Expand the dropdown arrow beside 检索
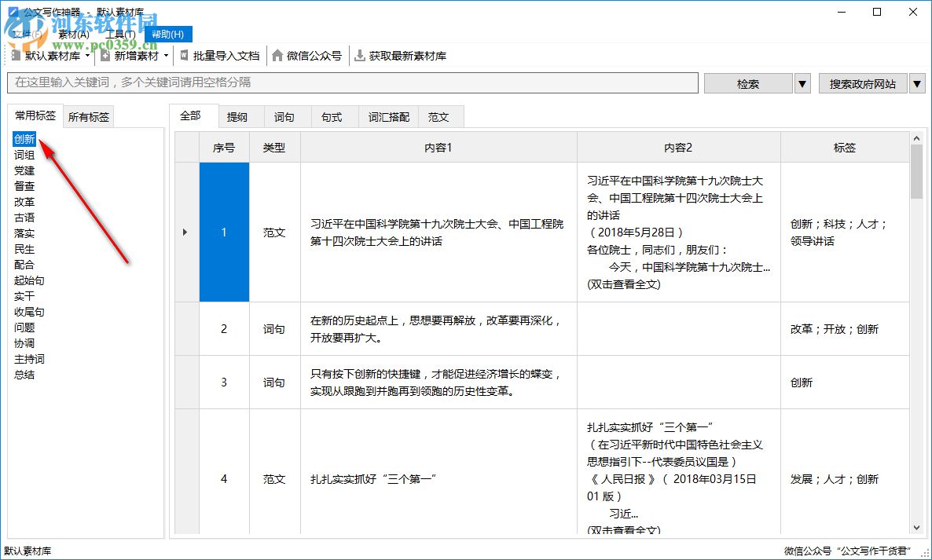 (x=802, y=84)
